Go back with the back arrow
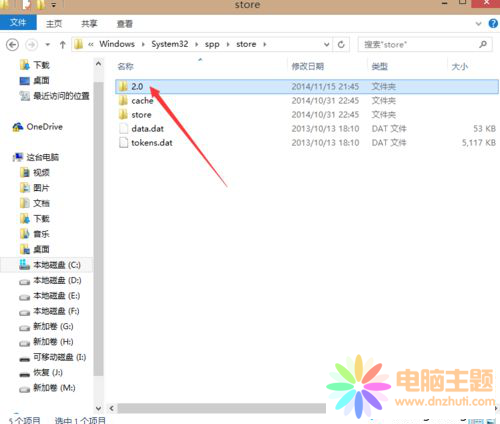500x424 pixels. pyautogui.click(x=12, y=44)
